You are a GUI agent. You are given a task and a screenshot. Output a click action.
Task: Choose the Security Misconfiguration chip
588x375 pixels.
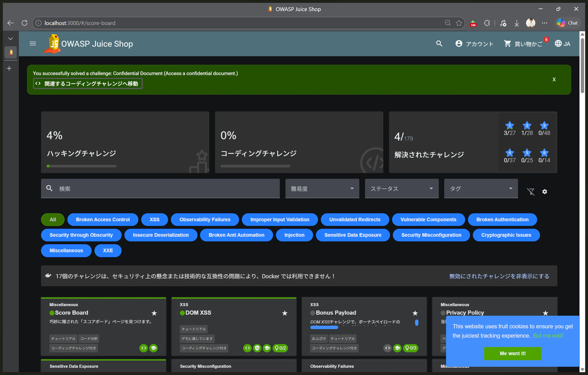[431, 235]
